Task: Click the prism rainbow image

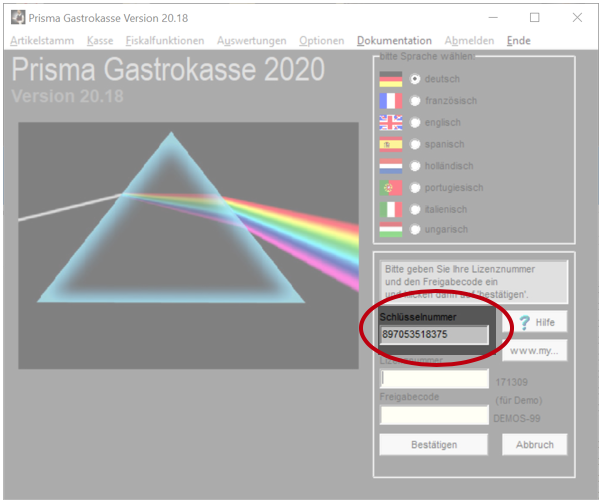Action: click(x=188, y=246)
